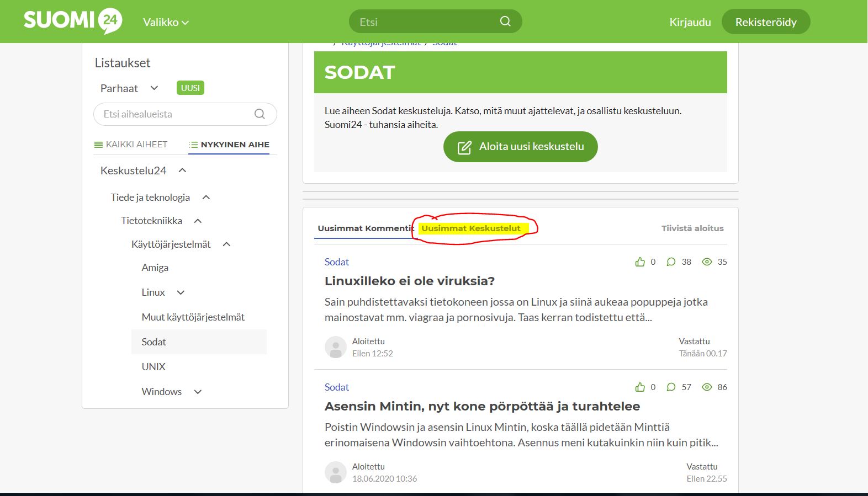Screen dimensions: 868x496
Task: Click the Eilen 22.55 reply timestamp
Action: point(707,479)
